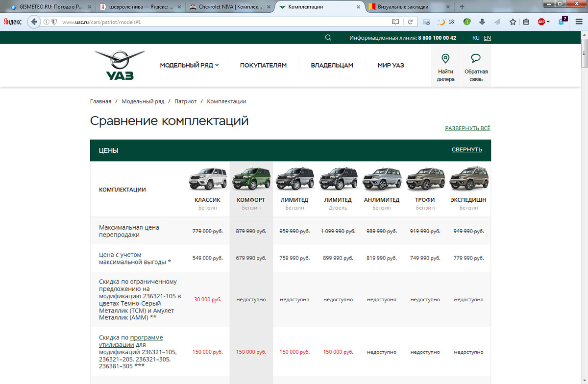Screen dimensions: 588x384
Task: Click the UAZ logo
Action: click(120, 65)
